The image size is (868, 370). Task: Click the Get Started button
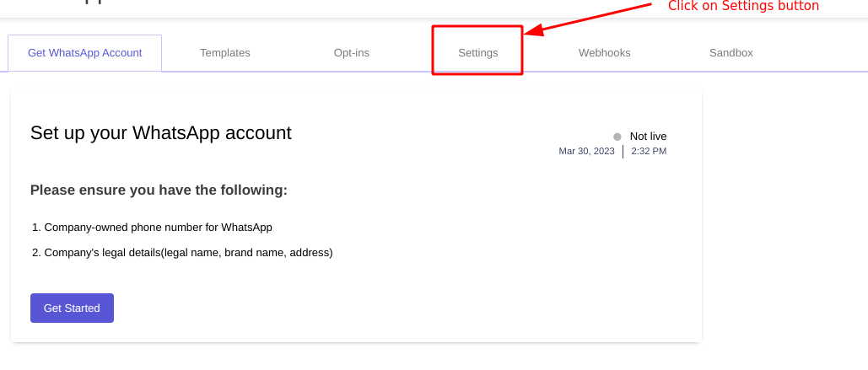point(72,308)
